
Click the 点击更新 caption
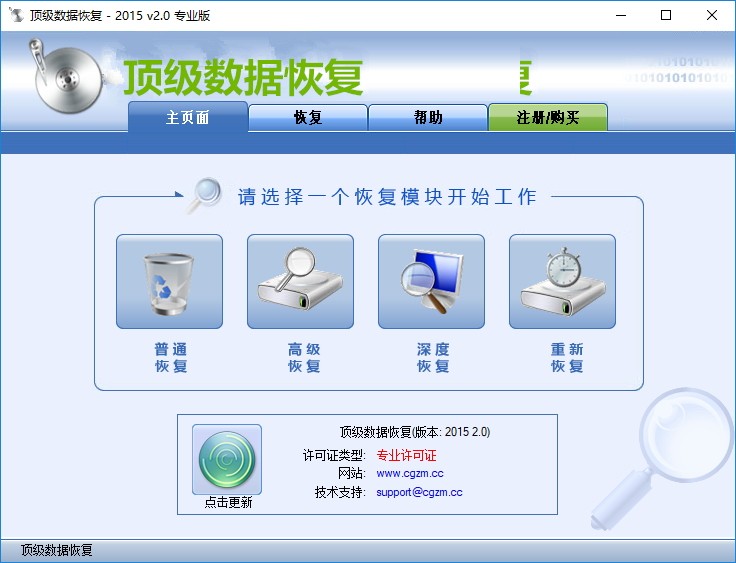(x=229, y=502)
